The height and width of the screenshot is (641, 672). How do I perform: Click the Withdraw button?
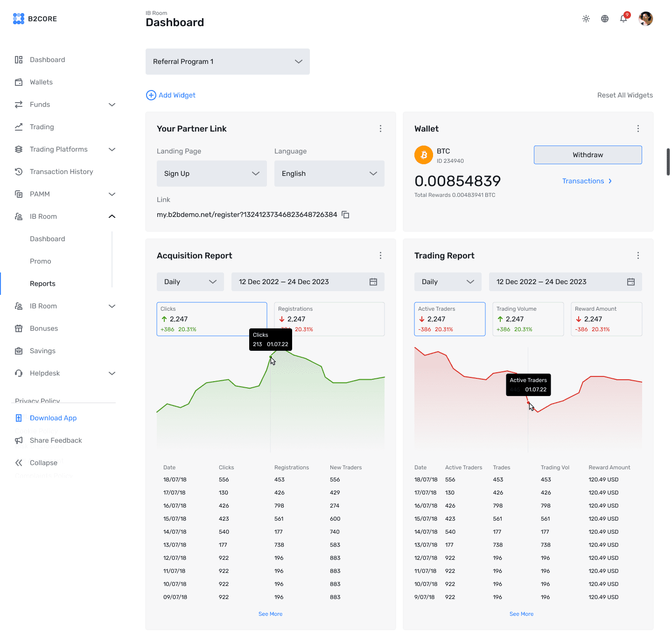coord(588,154)
